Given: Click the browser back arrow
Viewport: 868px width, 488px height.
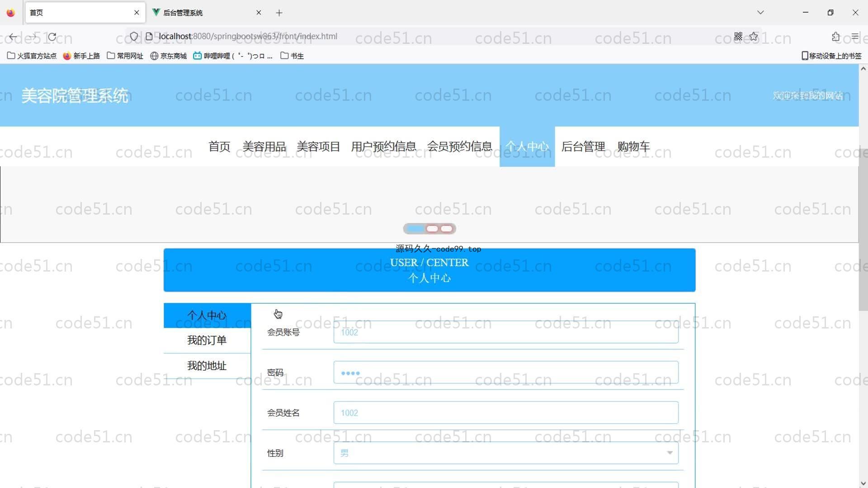Looking at the screenshot, I should click(x=13, y=37).
